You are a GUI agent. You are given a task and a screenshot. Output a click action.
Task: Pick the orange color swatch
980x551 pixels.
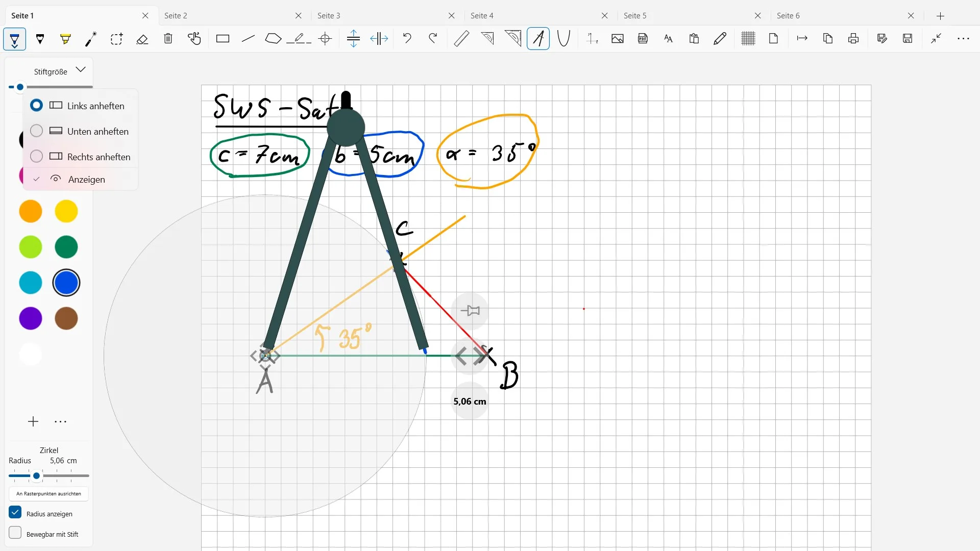31,211
